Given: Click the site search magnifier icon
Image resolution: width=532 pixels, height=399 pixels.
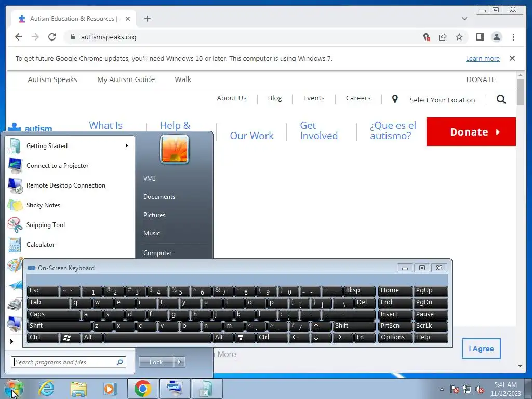Looking at the screenshot, I should point(501,99).
